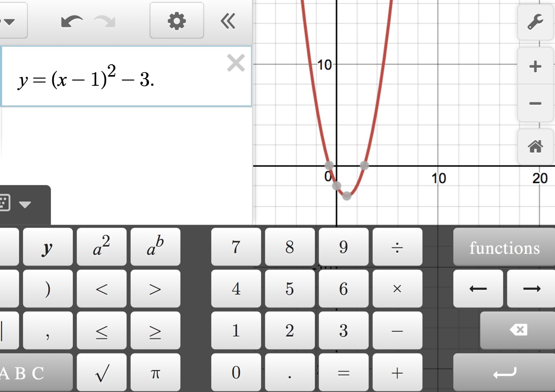This screenshot has width=555, height=392.
Task: Zoom in on the graph
Action: [535, 66]
